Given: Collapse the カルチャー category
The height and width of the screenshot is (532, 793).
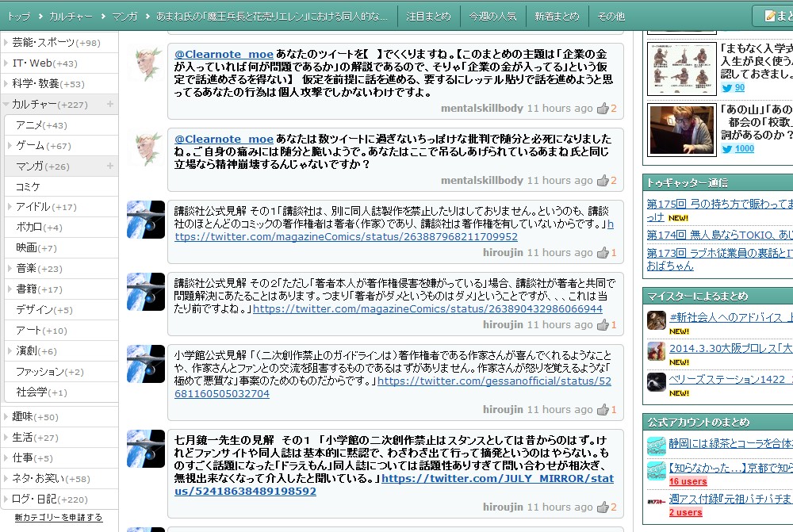Looking at the screenshot, I should tap(6, 104).
